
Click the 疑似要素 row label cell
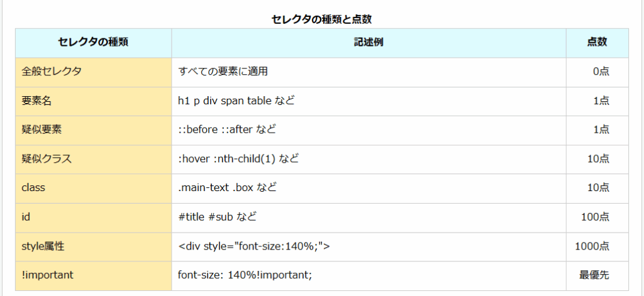[x=93, y=131]
